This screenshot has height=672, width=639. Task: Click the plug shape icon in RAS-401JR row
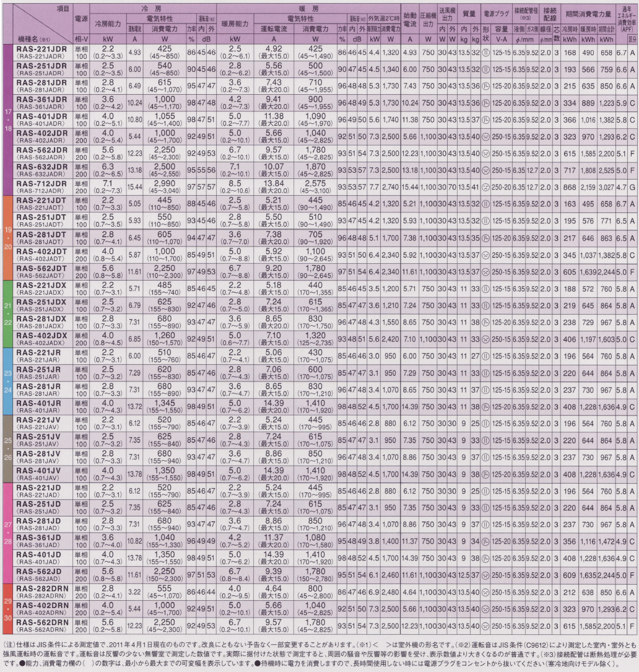[486, 407]
